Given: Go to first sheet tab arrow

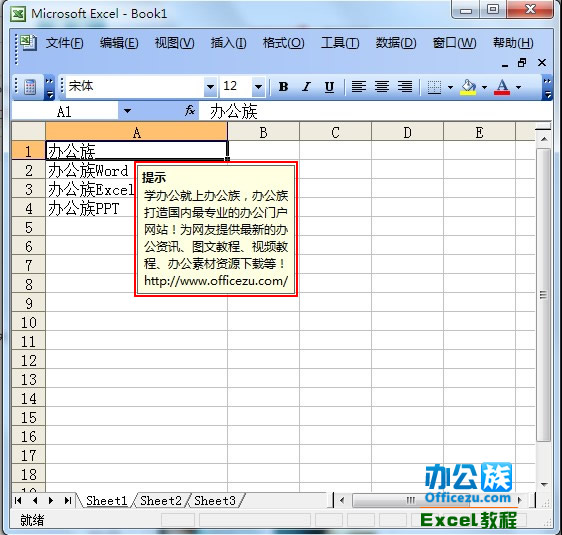Looking at the screenshot, I should coord(18,500).
